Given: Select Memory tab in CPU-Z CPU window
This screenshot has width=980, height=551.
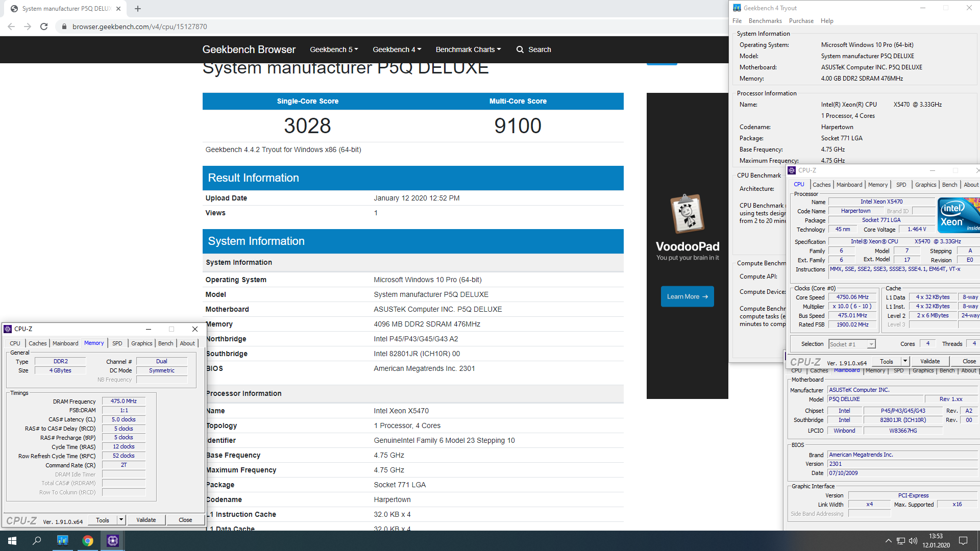Looking at the screenshot, I should click(x=878, y=185).
